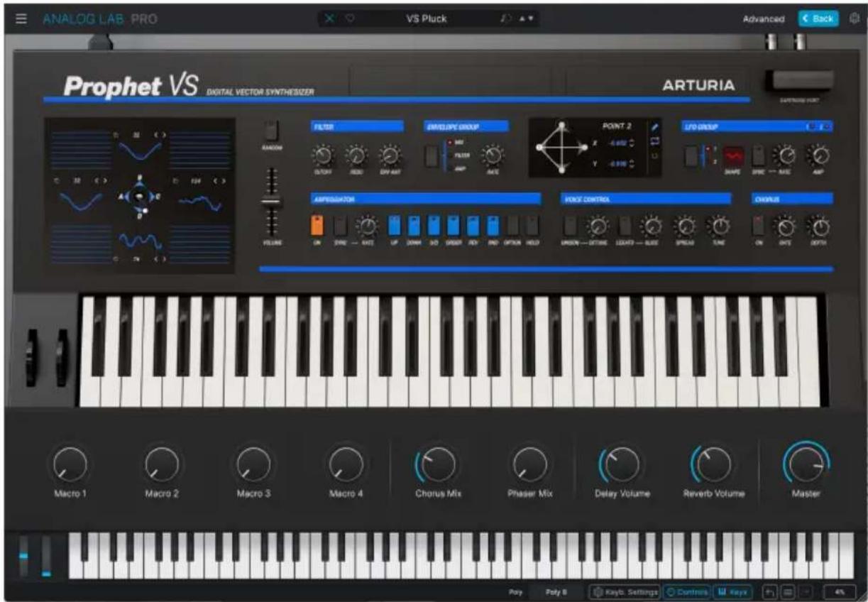
Task: Click the preset up/down navigation arrows
Action: pyautogui.click(x=528, y=19)
